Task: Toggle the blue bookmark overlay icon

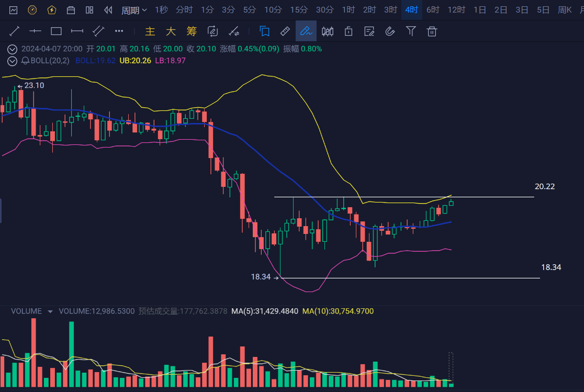Action: coord(264,31)
